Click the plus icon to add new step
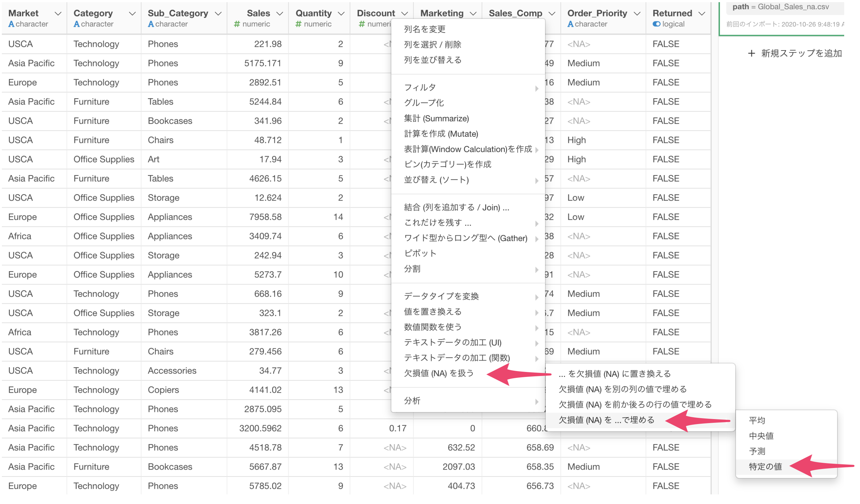Viewport: 860px width, 504px height. pos(751,53)
